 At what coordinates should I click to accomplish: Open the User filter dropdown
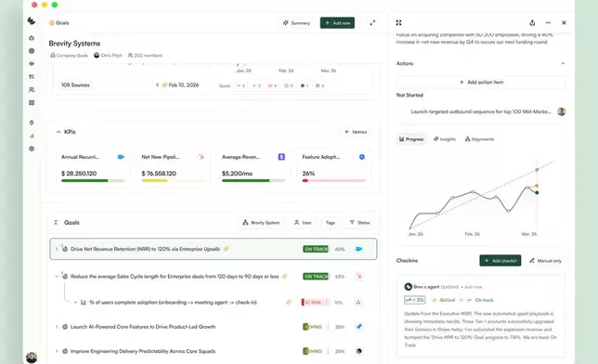coord(304,223)
